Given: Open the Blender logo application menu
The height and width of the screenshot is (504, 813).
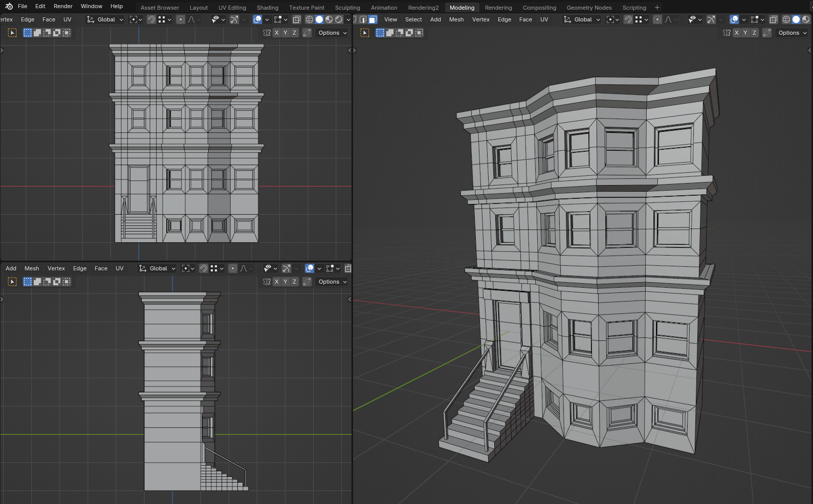Looking at the screenshot, I should point(9,6).
